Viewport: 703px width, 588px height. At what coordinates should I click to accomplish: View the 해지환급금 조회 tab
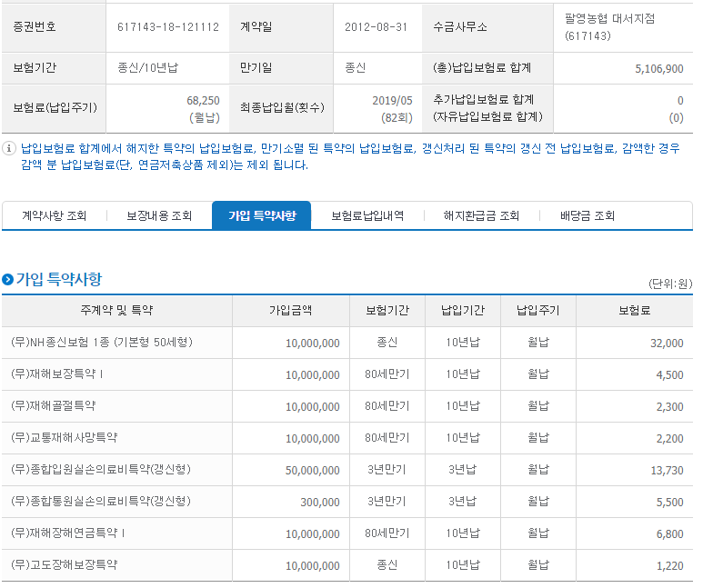pyautogui.click(x=481, y=216)
